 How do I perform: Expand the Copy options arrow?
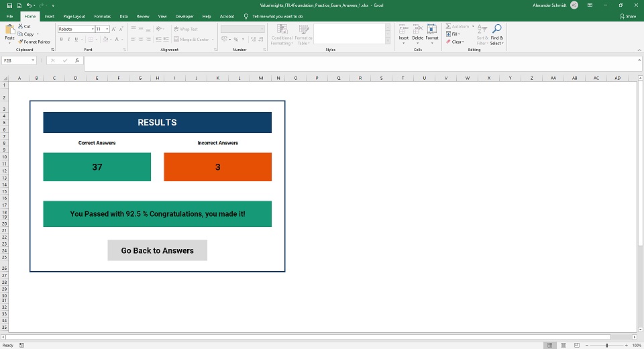tap(38, 34)
